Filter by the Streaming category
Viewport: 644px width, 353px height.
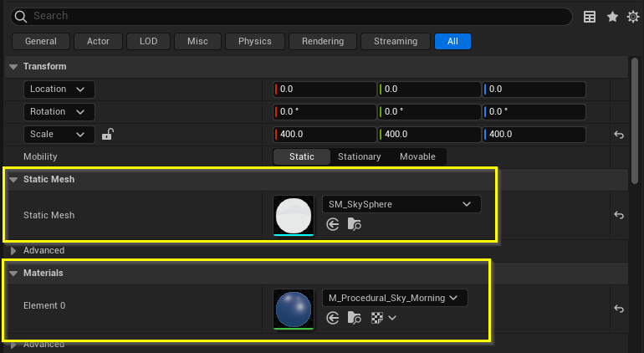tap(396, 42)
